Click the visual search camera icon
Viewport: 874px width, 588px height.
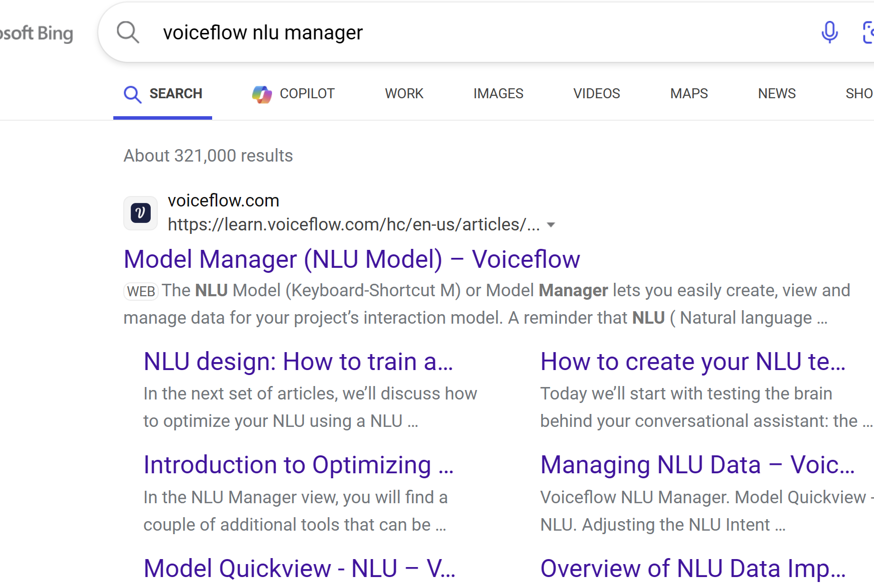coord(869,32)
